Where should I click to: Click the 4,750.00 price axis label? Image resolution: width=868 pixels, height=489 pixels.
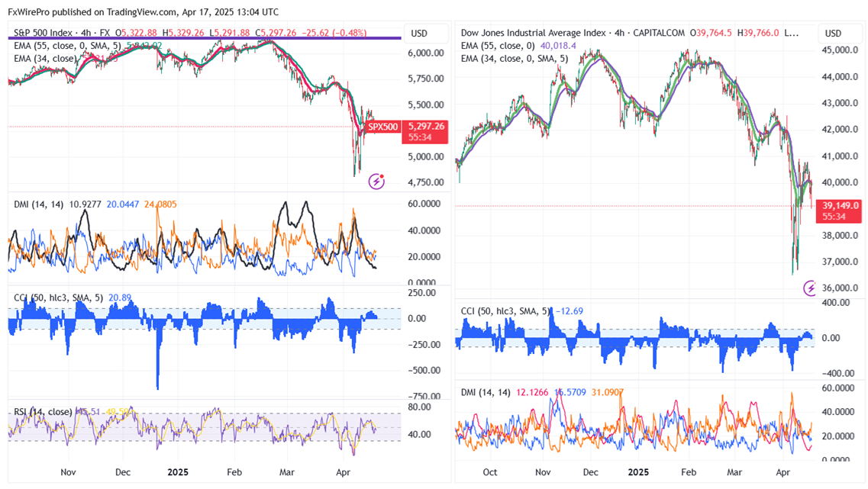[426, 182]
